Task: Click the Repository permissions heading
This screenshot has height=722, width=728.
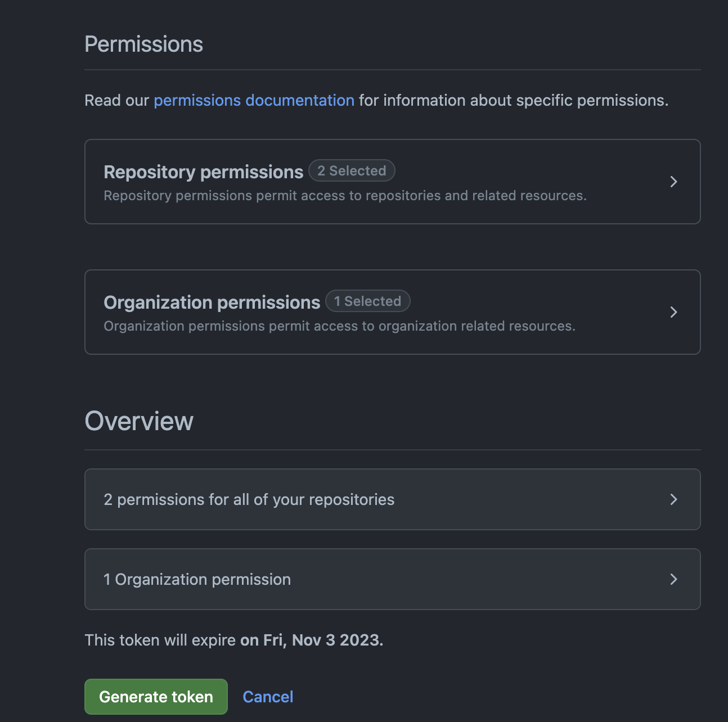Action: click(204, 172)
